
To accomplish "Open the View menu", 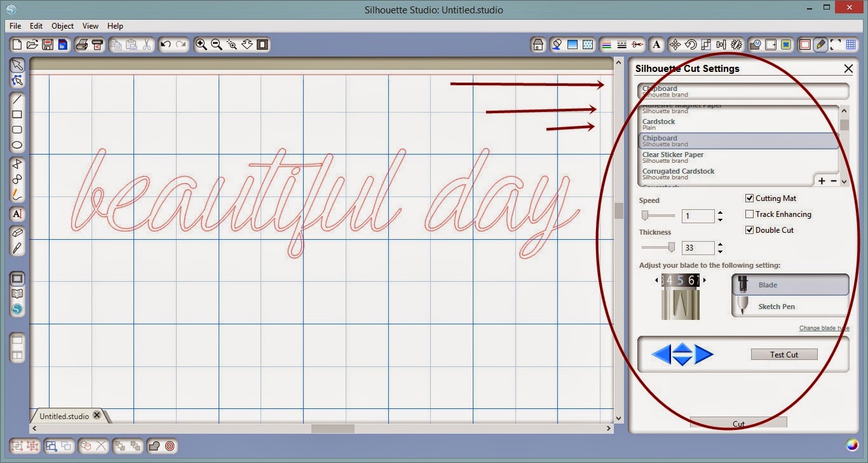I will (90, 26).
